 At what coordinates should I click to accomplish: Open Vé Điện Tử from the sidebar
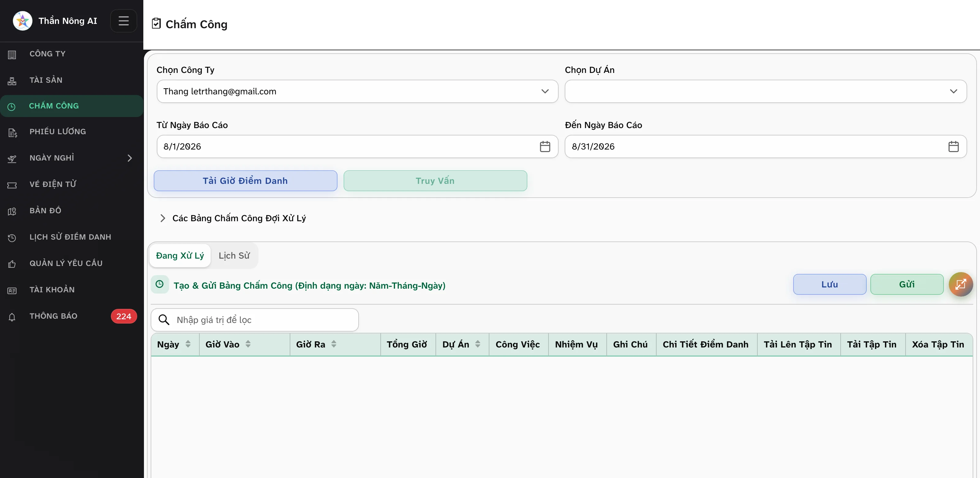[x=72, y=184]
